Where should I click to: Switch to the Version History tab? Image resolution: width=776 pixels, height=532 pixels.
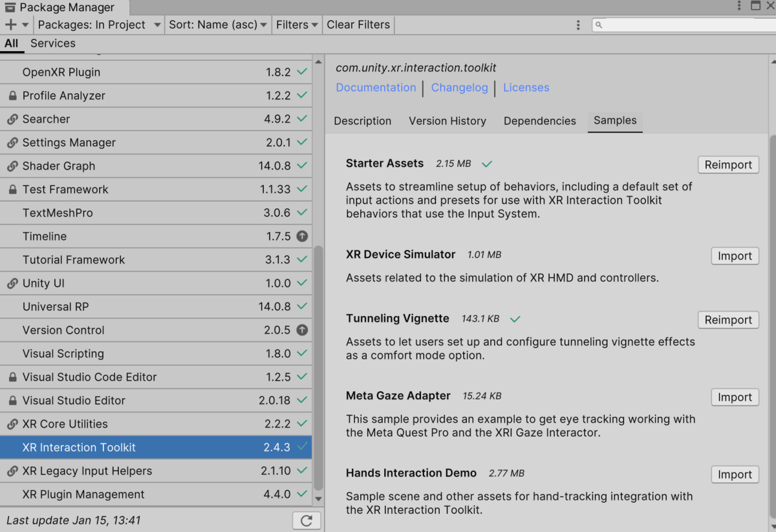point(447,121)
